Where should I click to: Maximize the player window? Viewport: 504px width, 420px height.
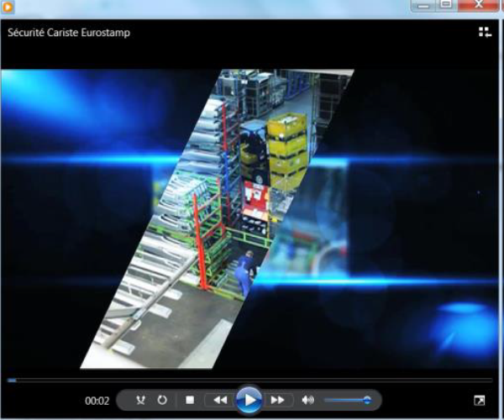coord(446,5)
